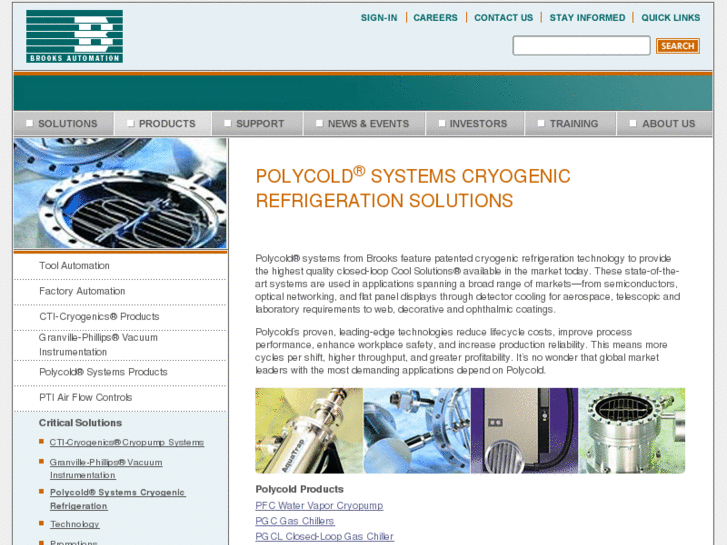Click the Critical Solutions heading
Image resolution: width=727 pixels, height=545 pixels.
coord(80,423)
